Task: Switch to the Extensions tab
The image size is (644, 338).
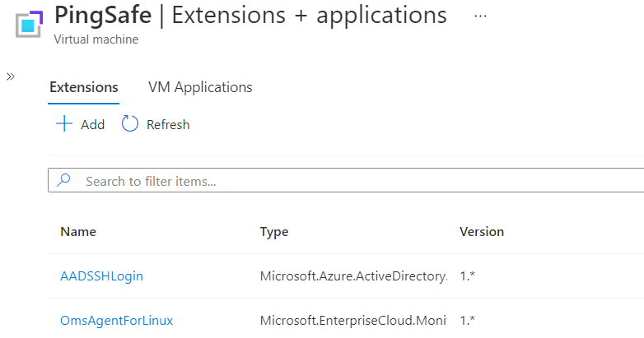Action: click(84, 87)
